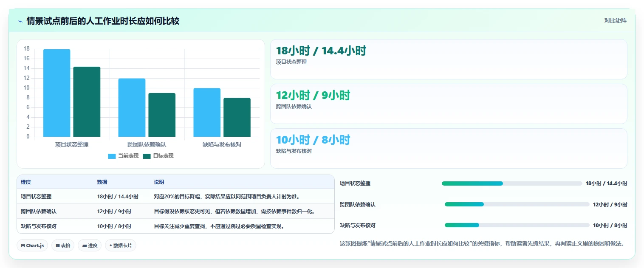Click the green bar for 项目状态整理
The width and height of the screenshot is (644, 268).
(87, 102)
